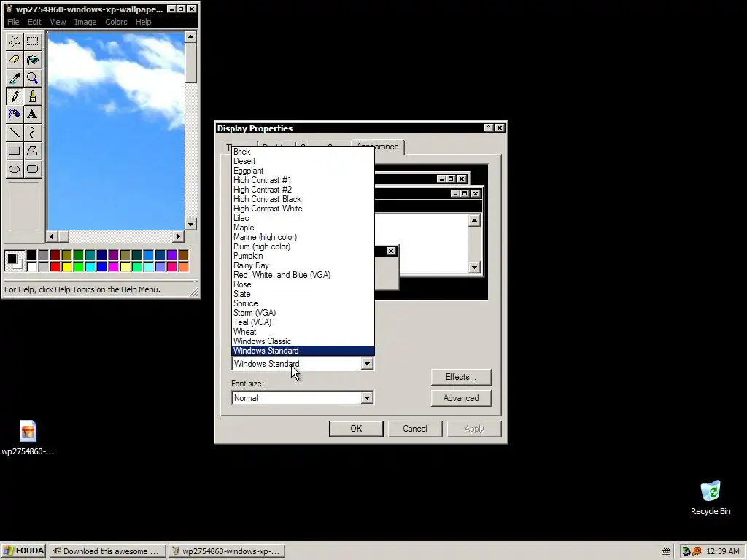Select the highlighted Windows Standard list entry

[x=303, y=351]
